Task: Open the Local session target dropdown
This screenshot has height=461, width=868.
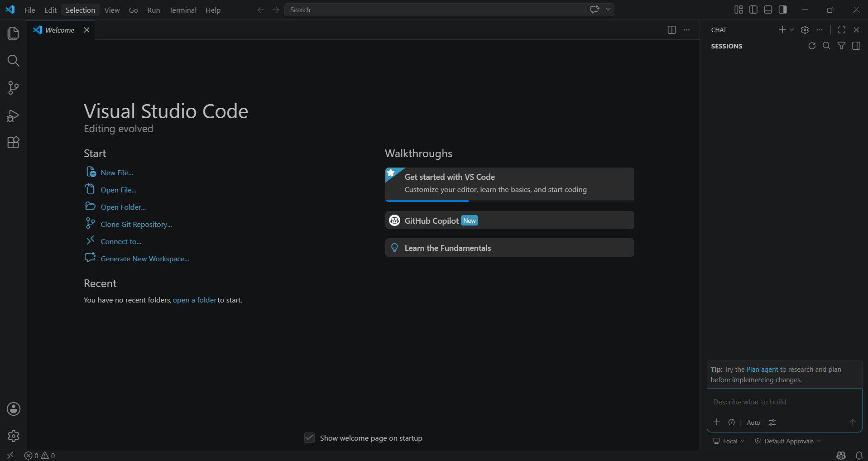Action: (729, 441)
